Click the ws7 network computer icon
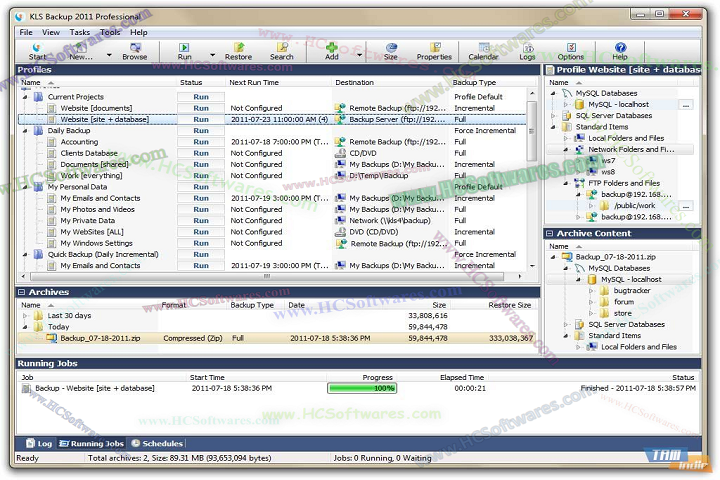Image resolution: width=720 pixels, height=480 pixels. [x=592, y=161]
